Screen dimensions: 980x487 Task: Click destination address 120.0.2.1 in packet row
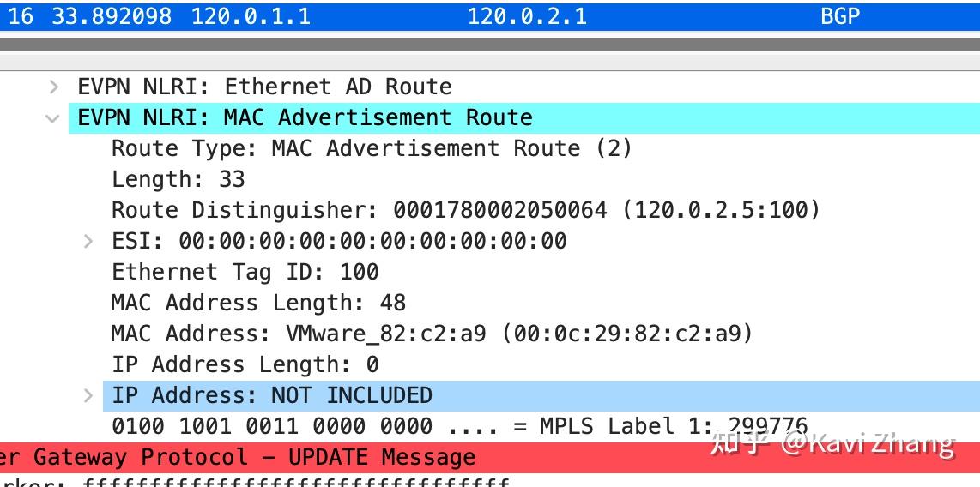point(527,16)
